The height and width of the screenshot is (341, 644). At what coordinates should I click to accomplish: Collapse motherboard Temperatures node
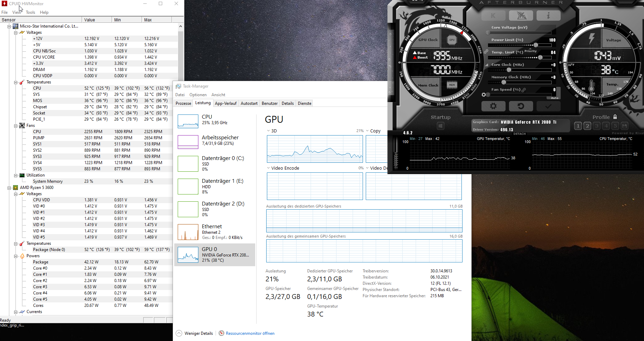(15, 82)
